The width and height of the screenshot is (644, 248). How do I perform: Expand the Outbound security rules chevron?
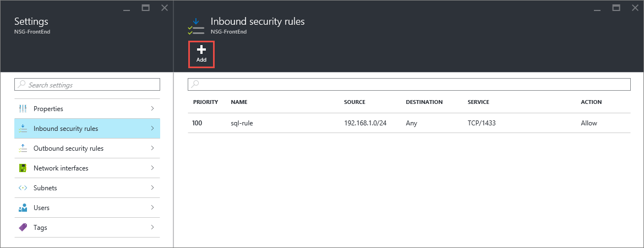click(152, 148)
